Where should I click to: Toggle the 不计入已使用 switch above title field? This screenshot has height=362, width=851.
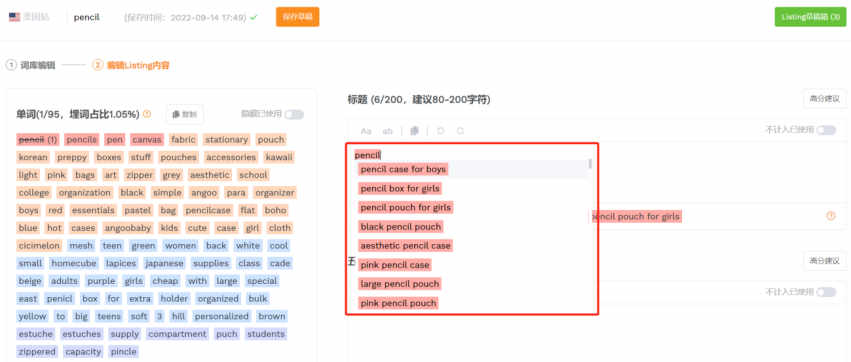click(x=826, y=130)
